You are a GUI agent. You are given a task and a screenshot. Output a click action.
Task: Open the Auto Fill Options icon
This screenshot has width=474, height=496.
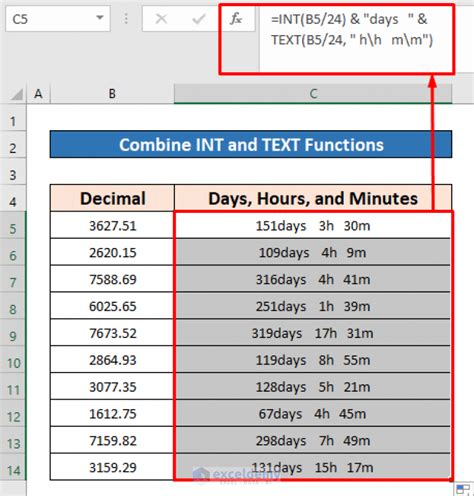463,489
